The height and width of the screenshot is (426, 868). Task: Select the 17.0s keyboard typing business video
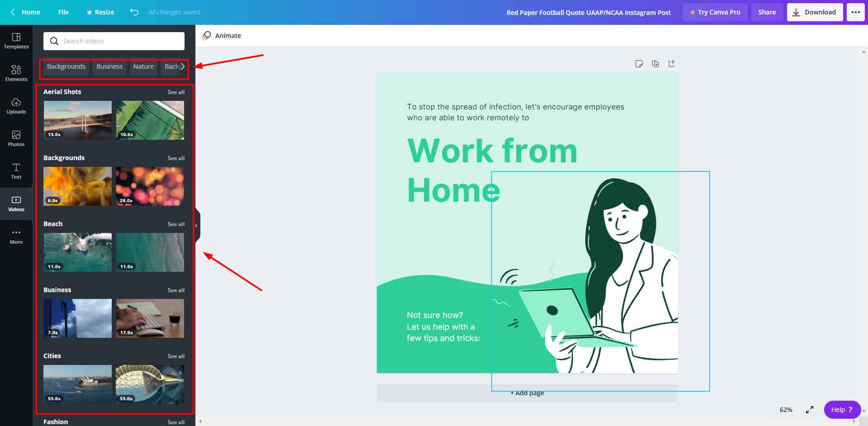150,318
